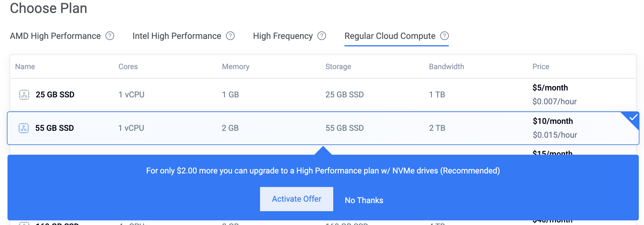644x225 pixels.
Task: Select the Regular Cloud Compute tab
Action: [x=390, y=36]
